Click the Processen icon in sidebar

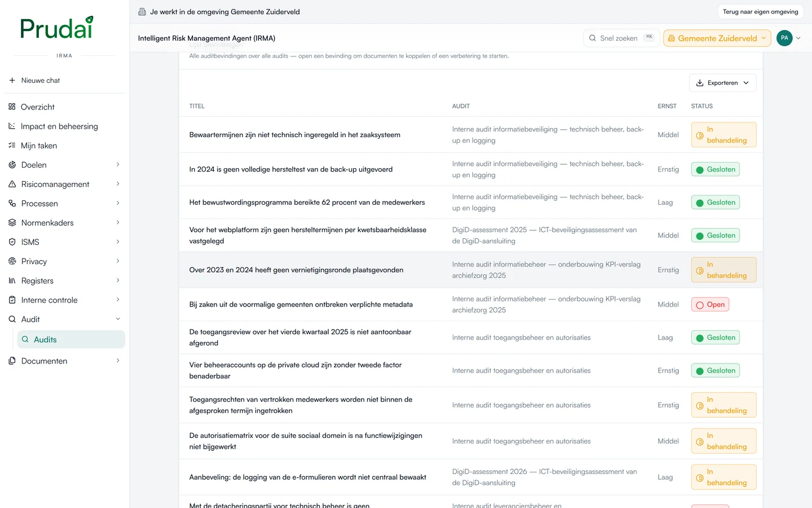[x=12, y=203]
